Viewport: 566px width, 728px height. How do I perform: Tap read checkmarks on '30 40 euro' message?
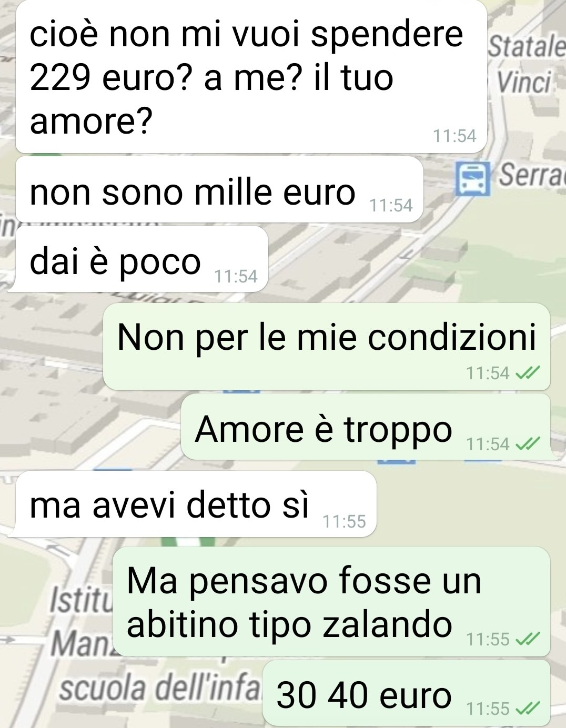(x=525, y=709)
